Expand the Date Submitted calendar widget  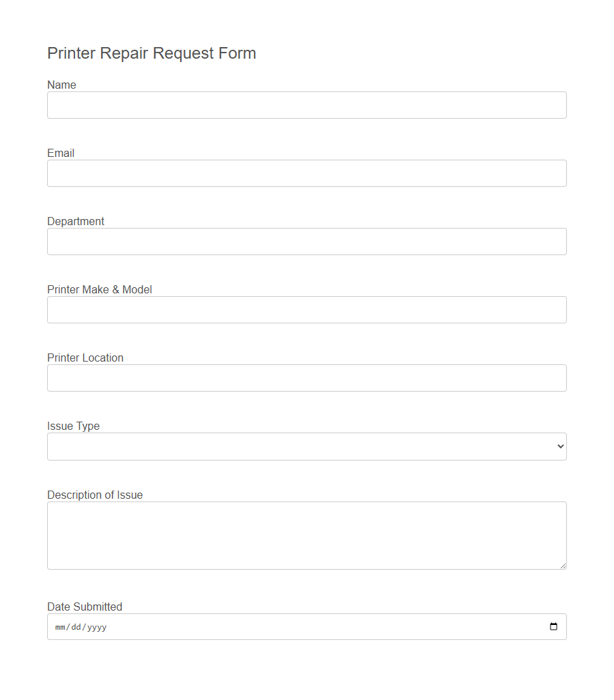[x=553, y=626]
